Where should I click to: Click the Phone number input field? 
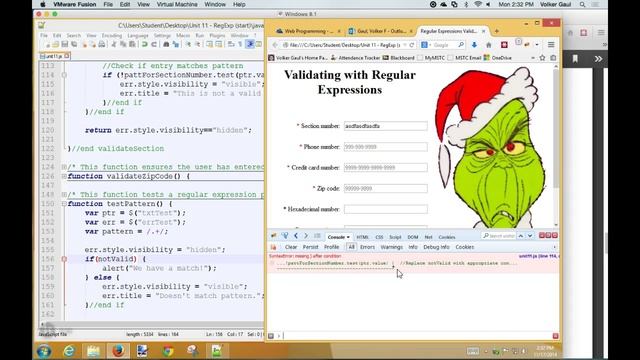[386, 147]
